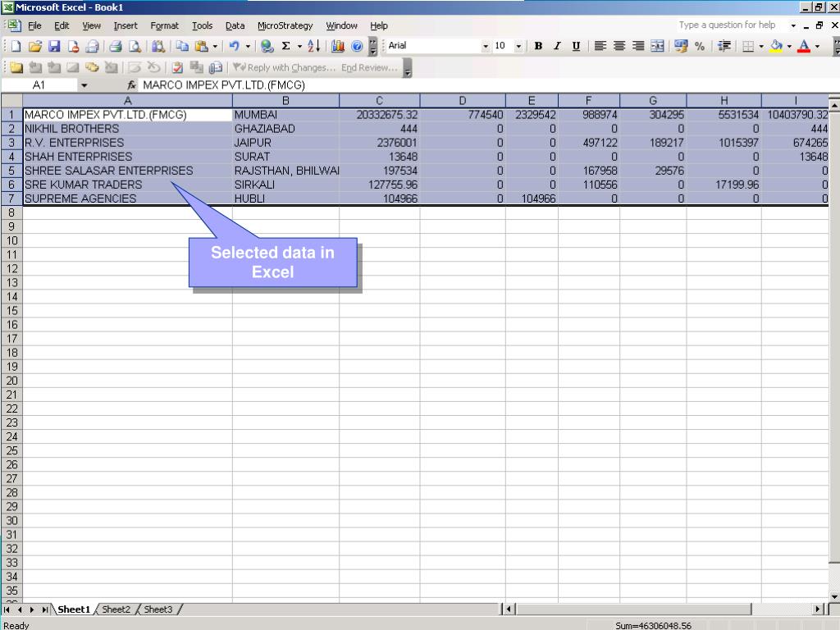Click the New blank workbook icon
The width and height of the screenshot is (840, 630).
coord(16,46)
